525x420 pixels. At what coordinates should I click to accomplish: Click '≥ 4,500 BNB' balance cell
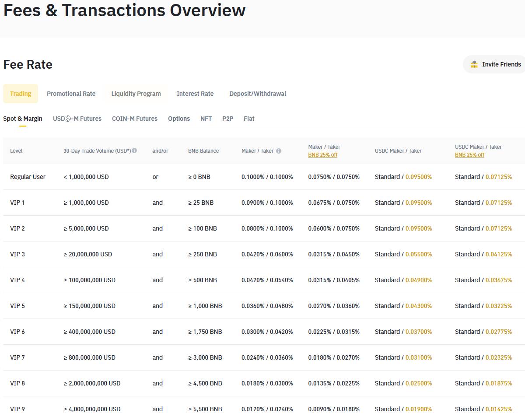click(205, 383)
